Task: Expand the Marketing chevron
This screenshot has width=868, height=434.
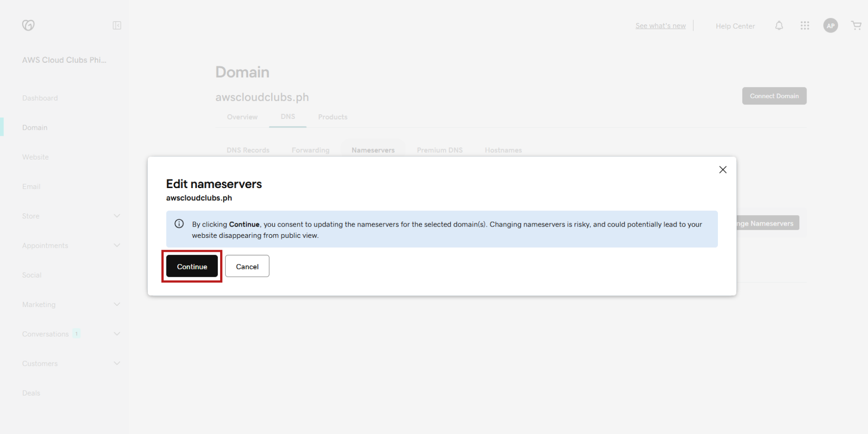Action: 117,304
